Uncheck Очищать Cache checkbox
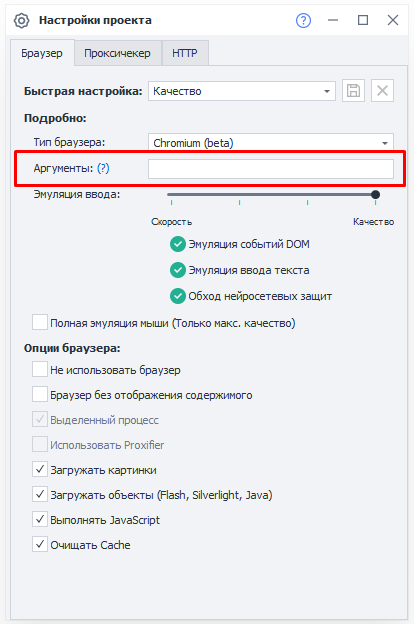The width and height of the screenshot is (414, 624). coord(40,544)
